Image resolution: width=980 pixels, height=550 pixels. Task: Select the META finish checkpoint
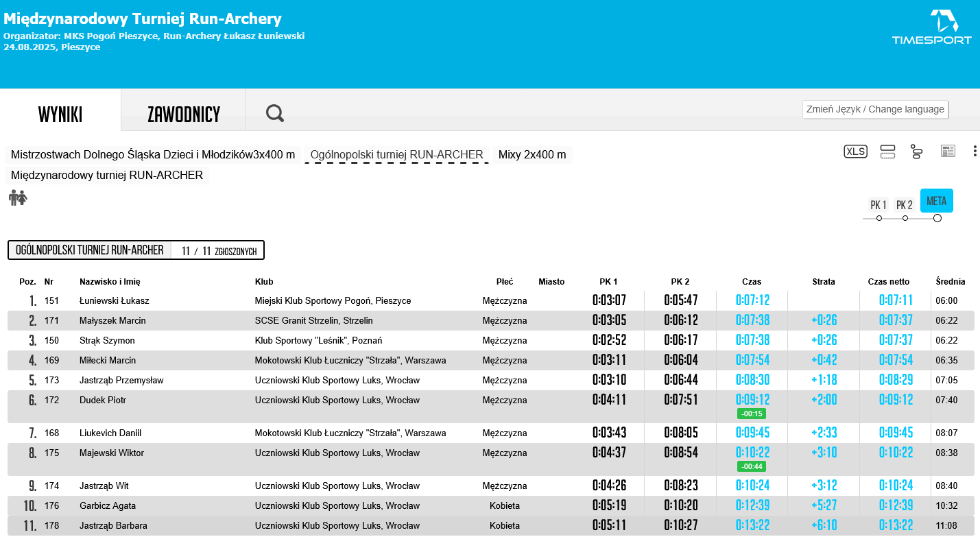(936, 201)
